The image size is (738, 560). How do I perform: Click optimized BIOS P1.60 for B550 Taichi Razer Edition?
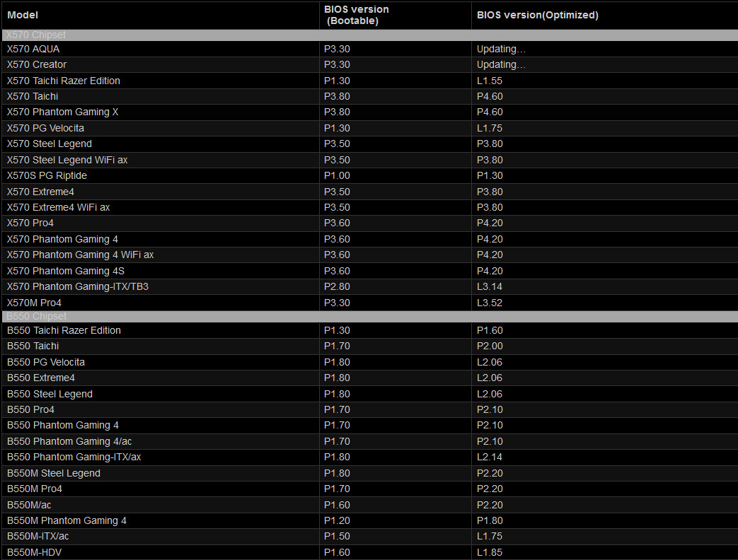tap(490, 330)
